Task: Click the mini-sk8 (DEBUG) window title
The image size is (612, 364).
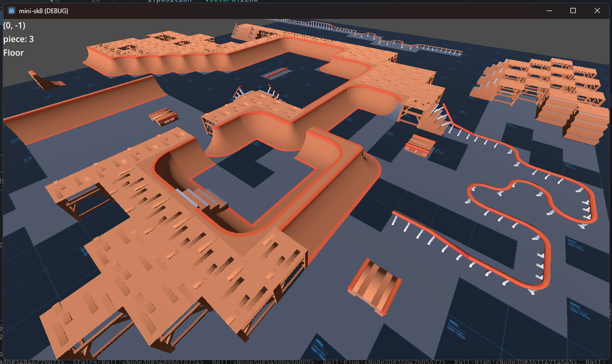Action: point(45,10)
